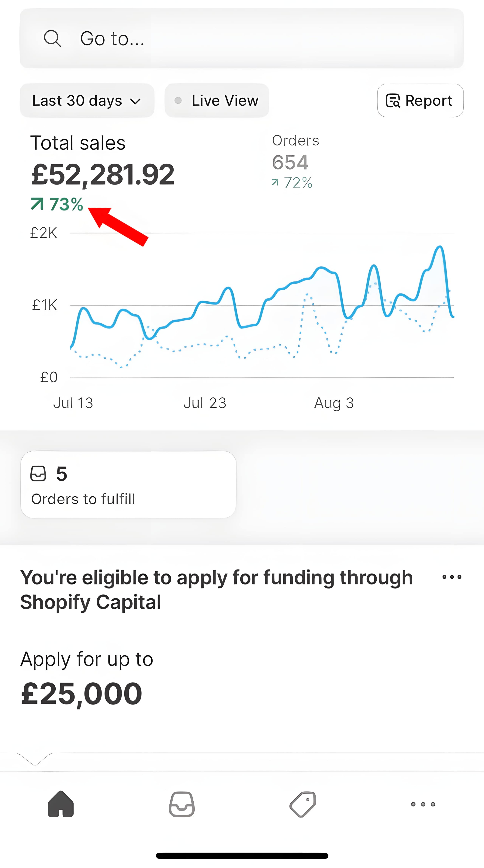
Task: Expand the bottom sheet chevron handle
Action: 35,759
